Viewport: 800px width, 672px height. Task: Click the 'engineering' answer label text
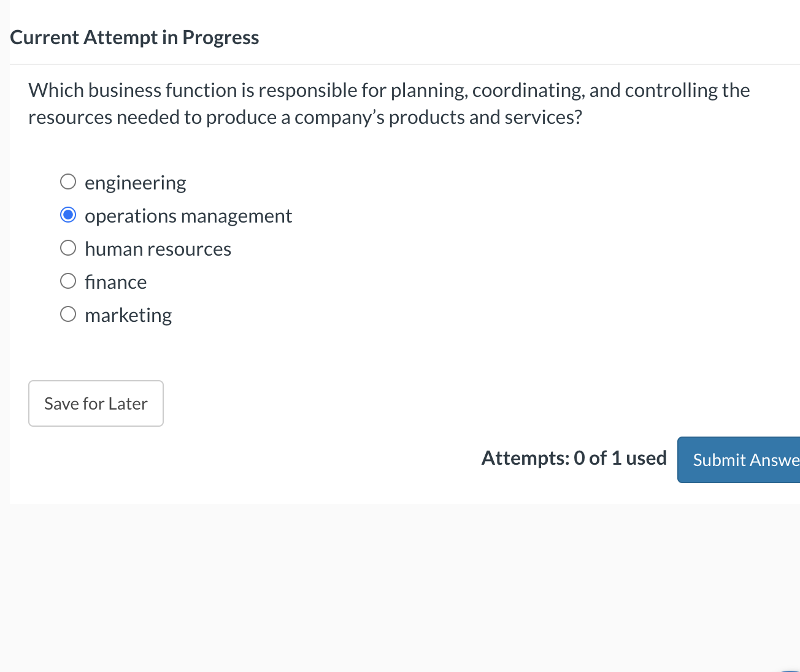click(135, 183)
